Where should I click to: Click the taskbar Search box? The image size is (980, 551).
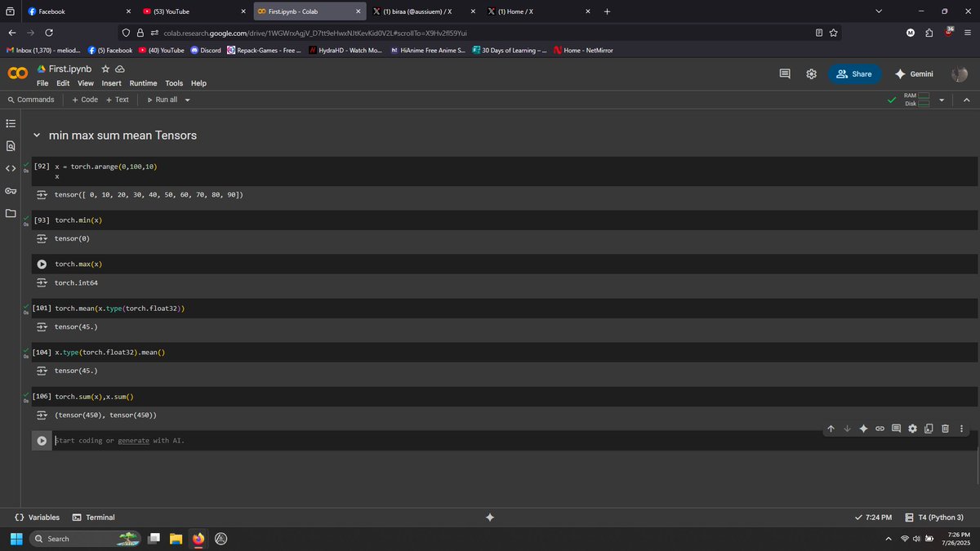85,539
